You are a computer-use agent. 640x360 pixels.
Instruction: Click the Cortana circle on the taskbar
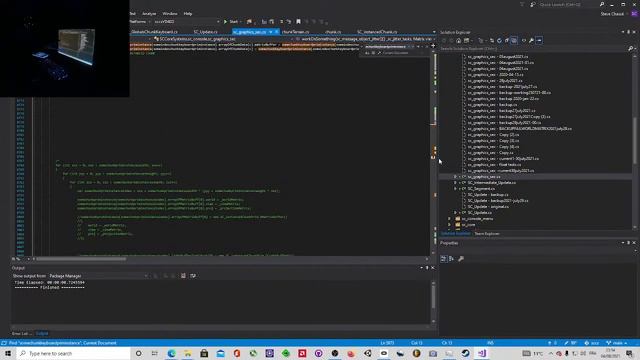click(138, 353)
